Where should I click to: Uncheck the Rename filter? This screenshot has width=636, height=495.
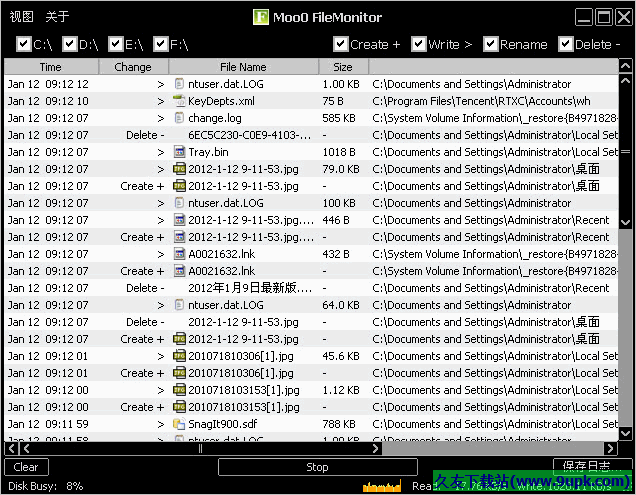pos(490,44)
